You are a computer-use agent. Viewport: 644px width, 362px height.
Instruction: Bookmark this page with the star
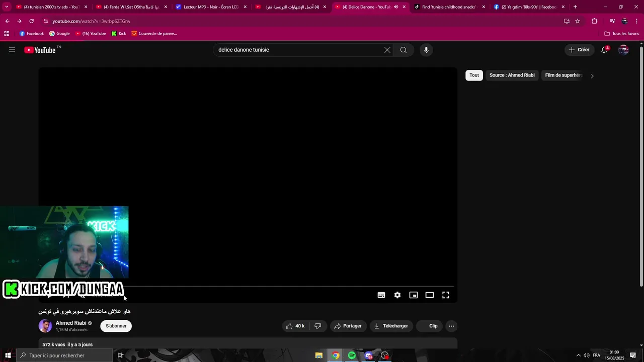tap(578, 21)
